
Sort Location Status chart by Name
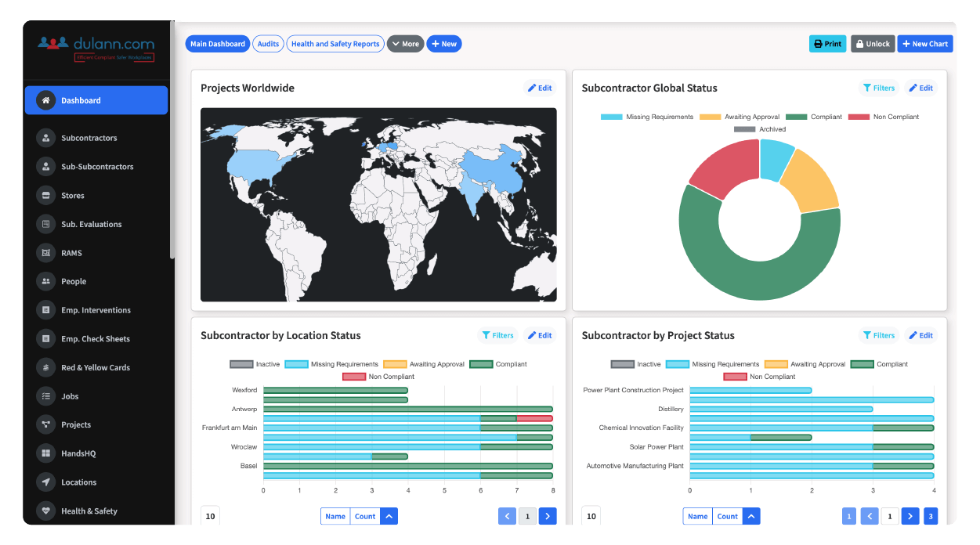pyautogui.click(x=335, y=516)
